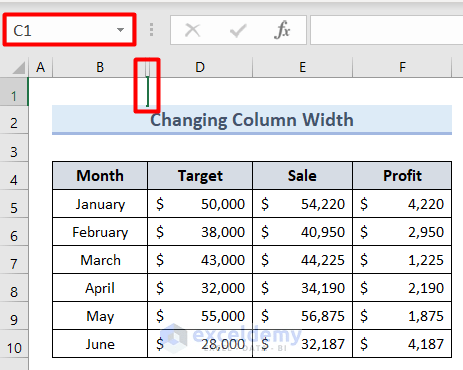Select the 44,225 sale cell

(x=302, y=260)
